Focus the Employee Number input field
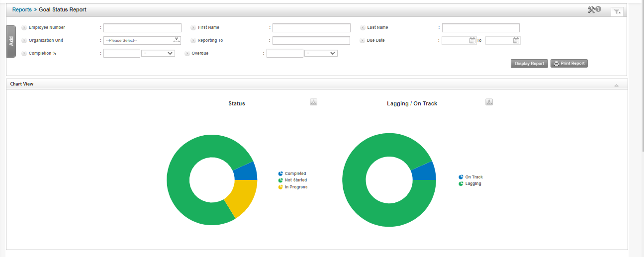 142,28
